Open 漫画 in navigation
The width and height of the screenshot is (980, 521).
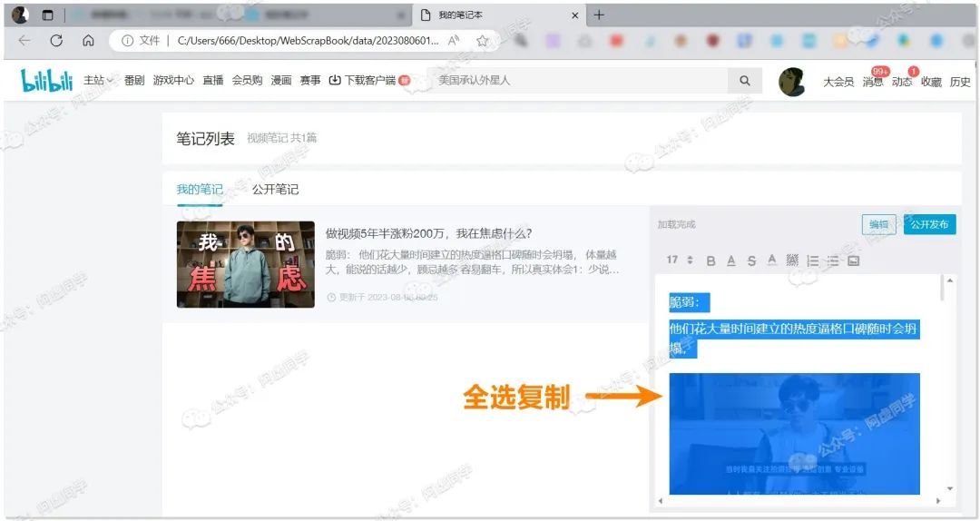[280, 80]
